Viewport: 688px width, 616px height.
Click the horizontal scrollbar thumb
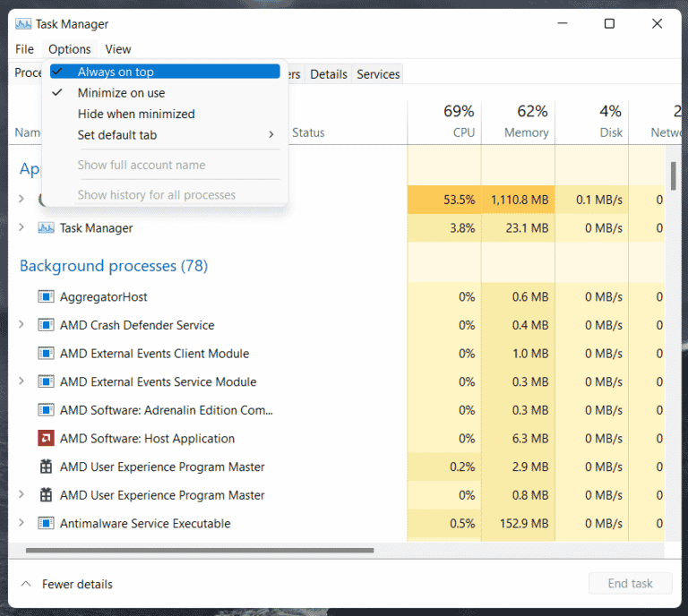tap(200, 551)
